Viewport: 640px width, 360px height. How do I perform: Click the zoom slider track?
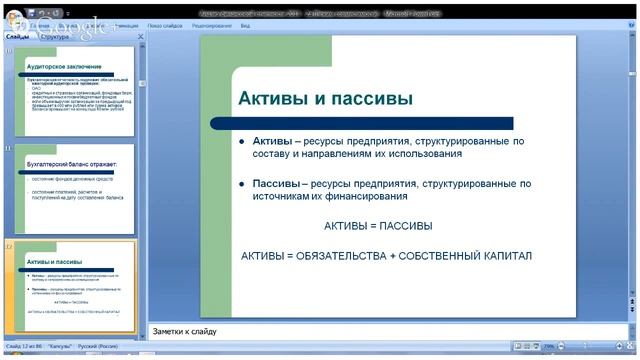[x=590, y=346]
